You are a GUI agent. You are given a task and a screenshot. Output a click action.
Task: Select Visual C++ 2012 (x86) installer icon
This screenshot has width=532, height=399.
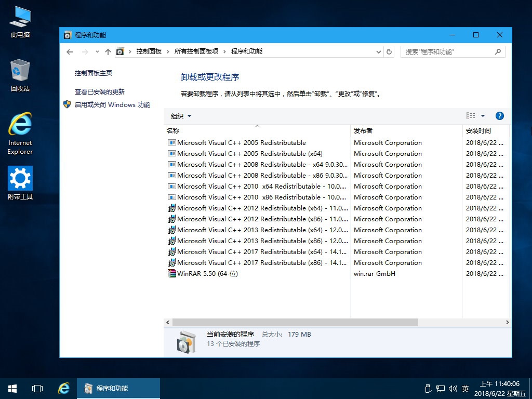coord(171,219)
